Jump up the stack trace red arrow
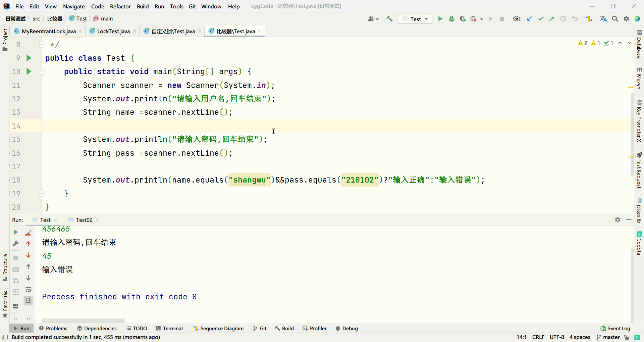Image resolution: width=644 pixels, height=342 pixels. [x=29, y=244]
